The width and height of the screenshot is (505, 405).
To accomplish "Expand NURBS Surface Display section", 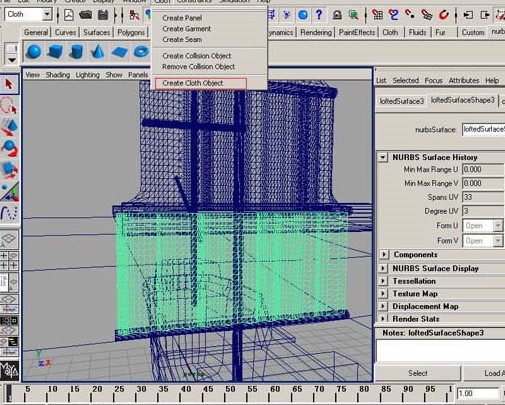I will tap(383, 268).
